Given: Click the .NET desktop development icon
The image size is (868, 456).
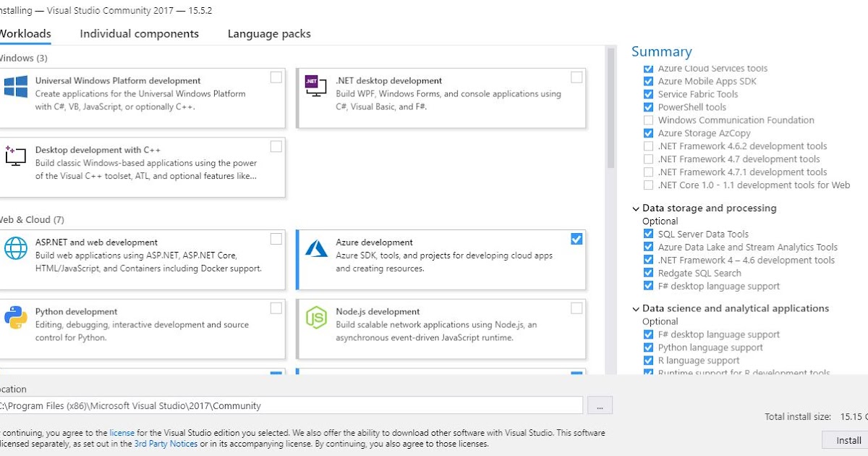Looking at the screenshot, I should coord(315,85).
